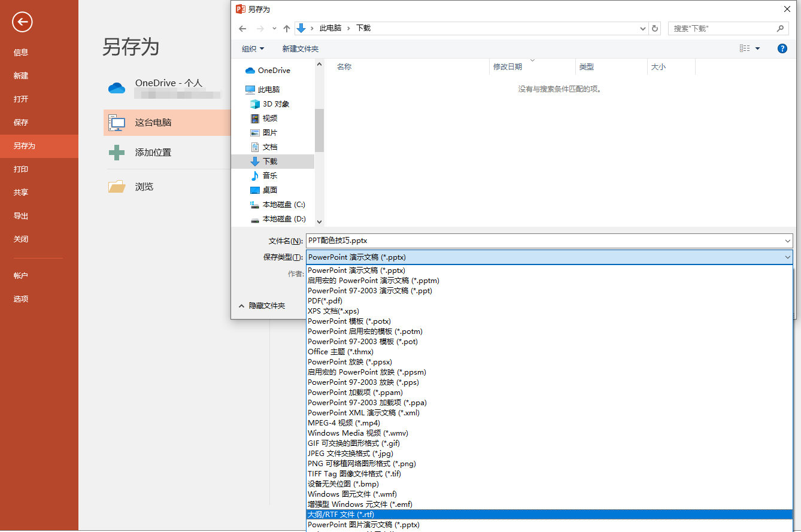Click the 音乐 music note icon
This screenshot has height=532, width=801.
click(x=255, y=176)
